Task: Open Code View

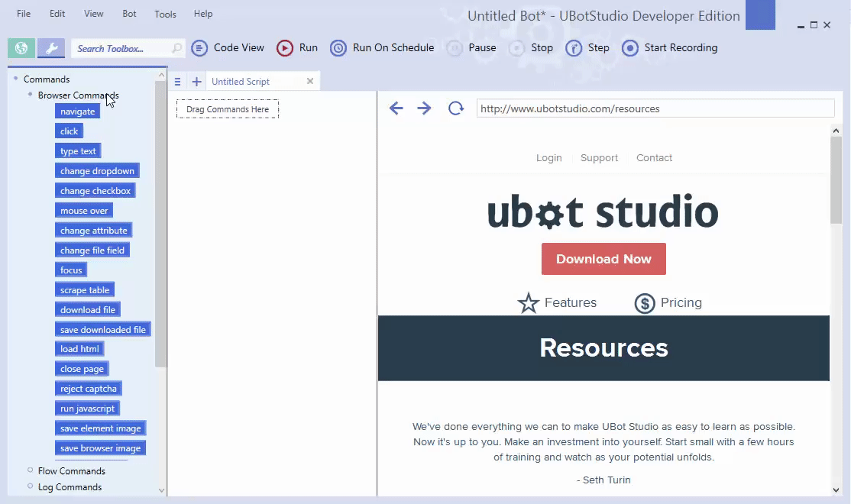Action: point(228,48)
